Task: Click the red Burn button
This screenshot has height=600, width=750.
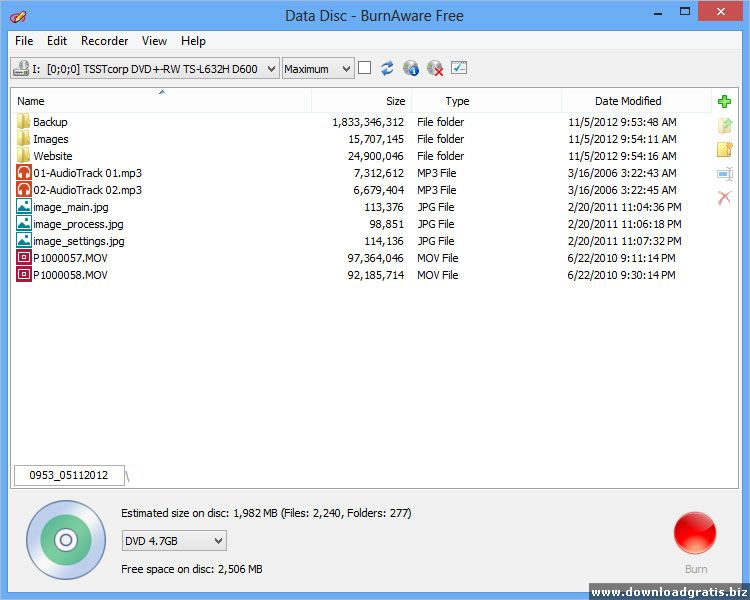Action: (x=695, y=533)
